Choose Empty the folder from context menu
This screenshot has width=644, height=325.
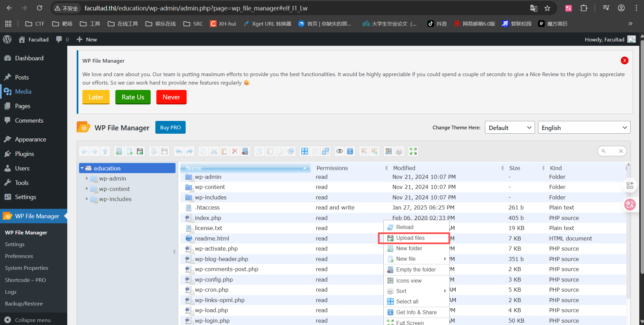(x=416, y=270)
